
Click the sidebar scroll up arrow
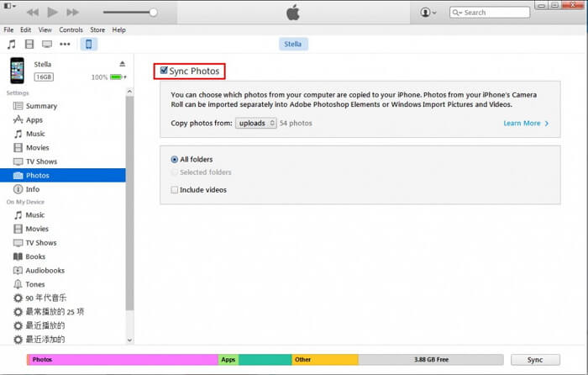pos(129,92)
